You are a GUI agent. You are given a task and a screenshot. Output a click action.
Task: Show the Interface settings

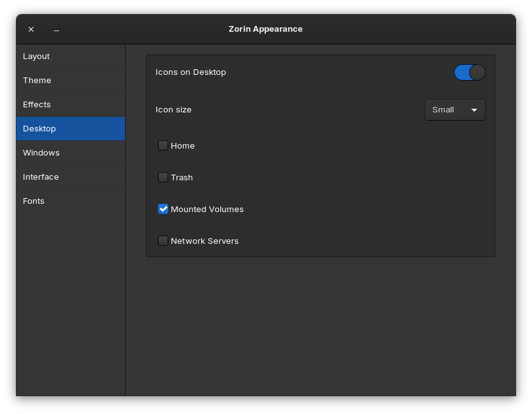click(x=70, y=177)
